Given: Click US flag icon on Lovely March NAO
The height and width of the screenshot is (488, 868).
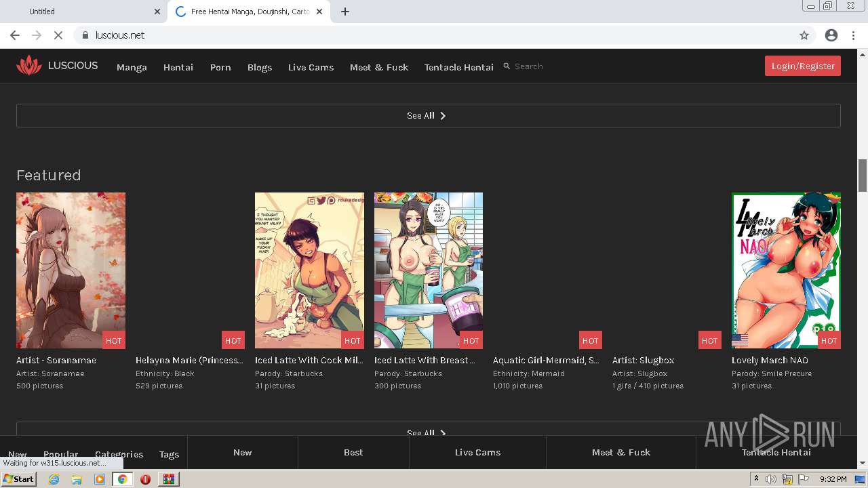Looking at the screenshot, I should [x=740, y=340].
